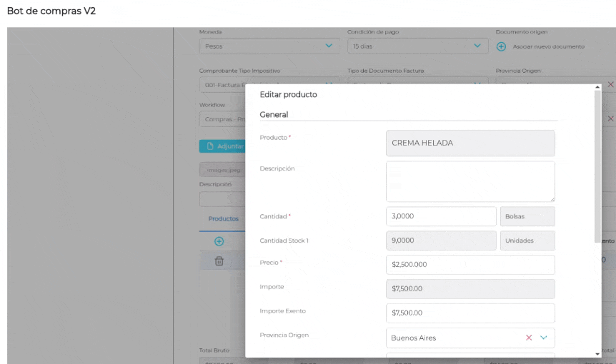
Task: Click the add product plus icon under Productos
Action: tap(219, 242)
